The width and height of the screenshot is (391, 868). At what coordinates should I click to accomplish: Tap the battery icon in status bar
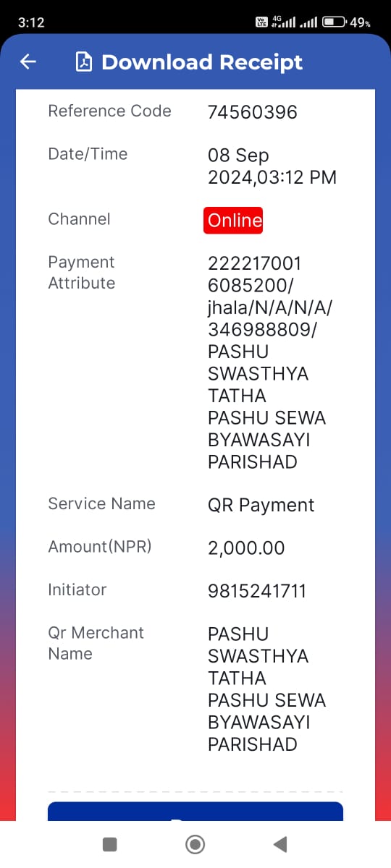(x=334, y=22)
